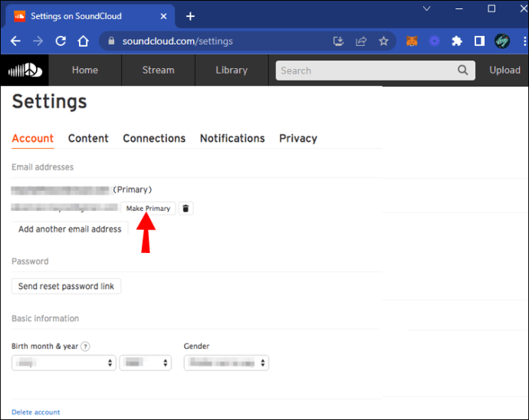Switch to the Privacy tab
529x420 pixels.
coord(297,139)
